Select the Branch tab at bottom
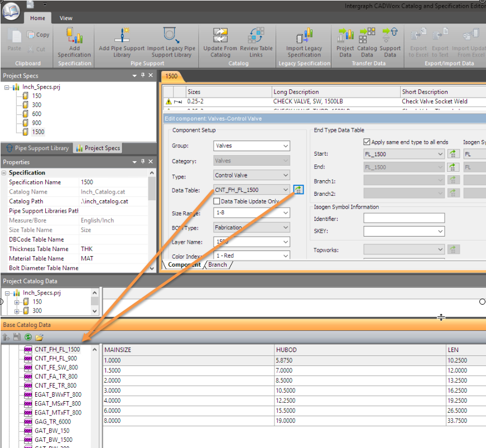This screenshot has height=448, width=486. (x=218, y=264)
